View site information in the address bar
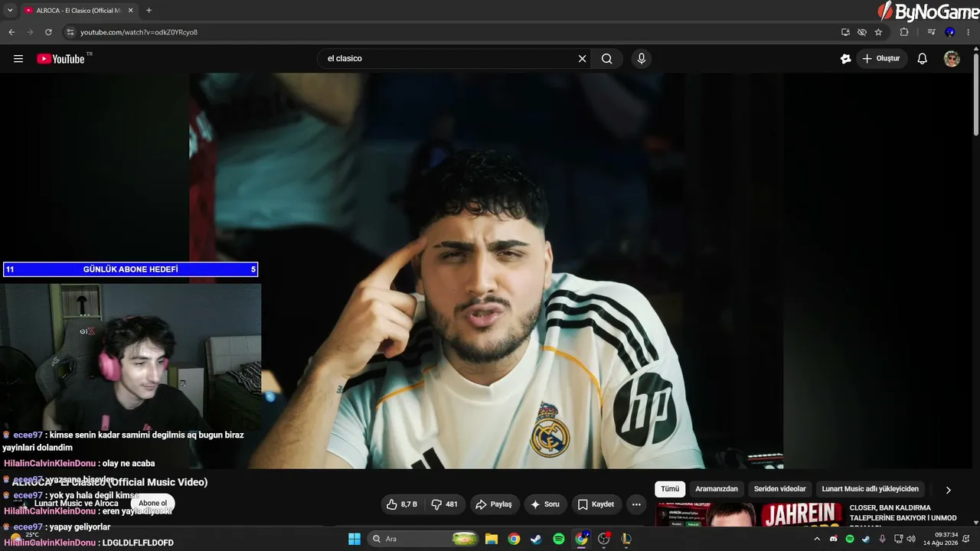Viewport: 980px width, 551px height. click(x=70, y=32)
